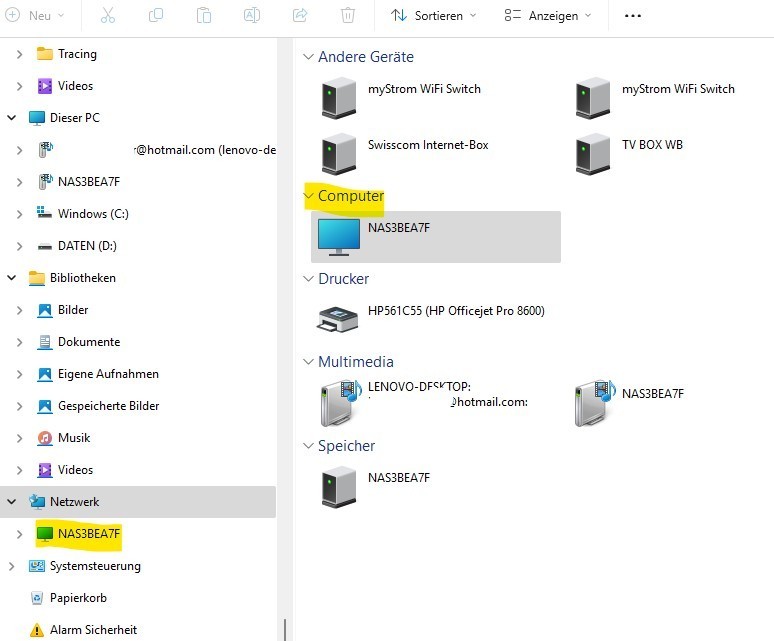Open the three-dots more options menu

(x=633, y=16)
